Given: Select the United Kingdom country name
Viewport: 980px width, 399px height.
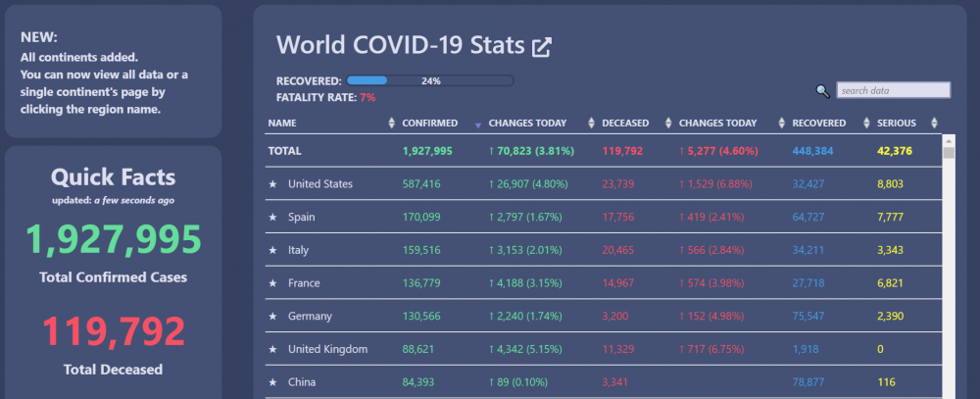Looking at the screenshot, I should [327, 349].
